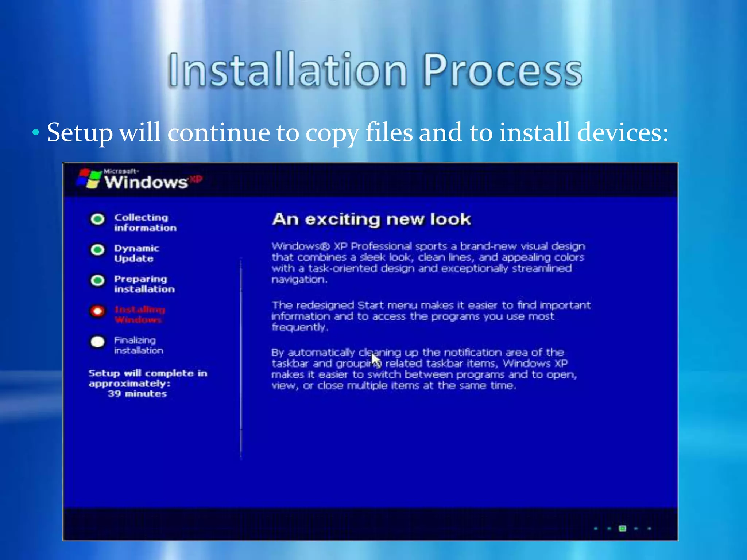Click 'Setup will complete in approximately:' text
This screenshot has height=560, width=747.
coord(148,378)
